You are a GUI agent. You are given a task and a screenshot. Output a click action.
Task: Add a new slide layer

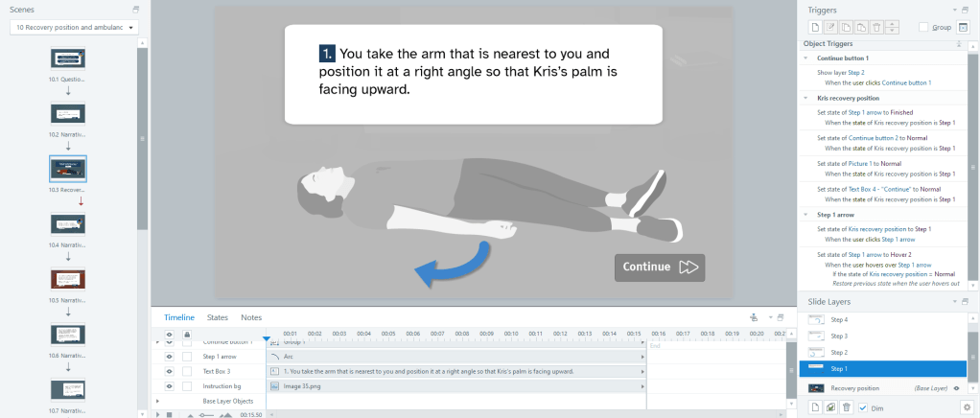click(815, 407)
